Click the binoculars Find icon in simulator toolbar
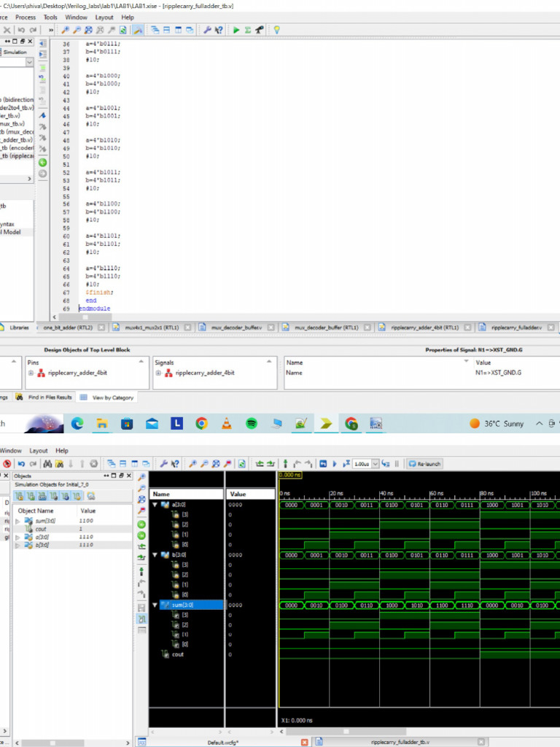 coord(47,463)
